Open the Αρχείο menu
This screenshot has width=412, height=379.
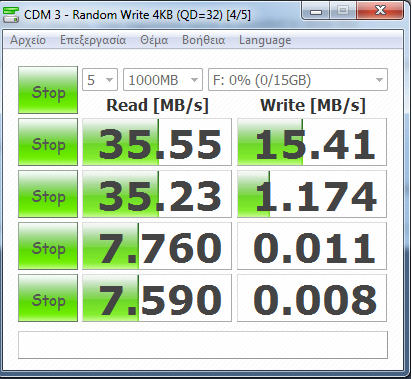[28, 40]
